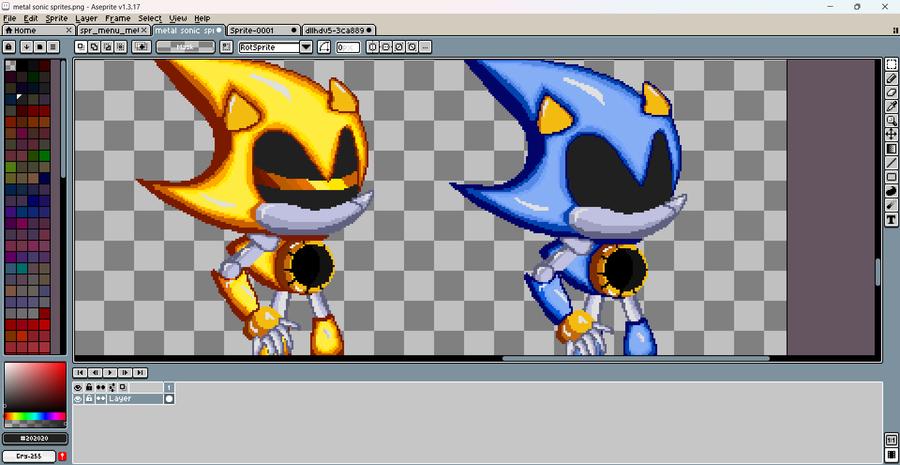
Task: Open the palette options list icon
Action: (x=53, y=47)
